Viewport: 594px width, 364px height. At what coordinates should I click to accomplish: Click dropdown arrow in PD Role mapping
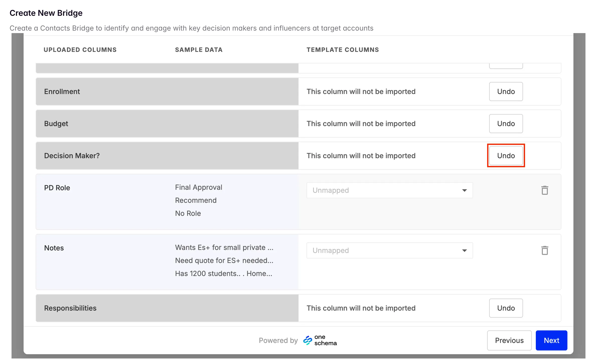[x=464, y=191]
